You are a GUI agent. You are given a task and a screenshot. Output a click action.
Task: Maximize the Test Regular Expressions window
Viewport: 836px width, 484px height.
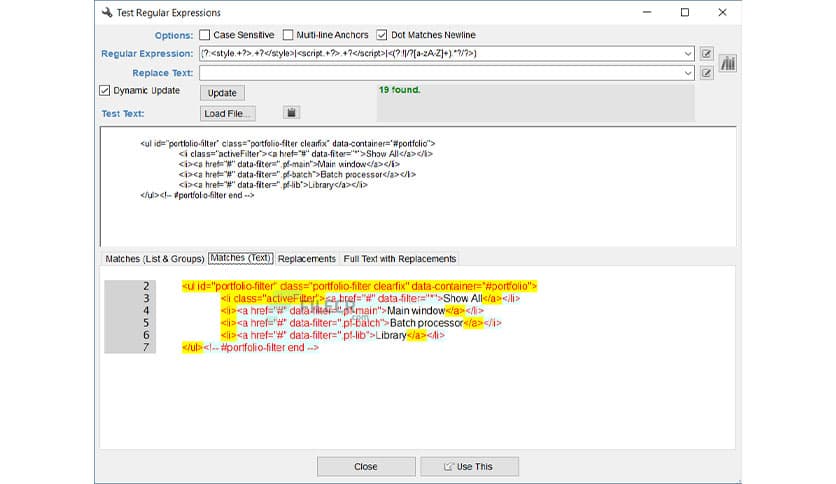tap(685, 12)
